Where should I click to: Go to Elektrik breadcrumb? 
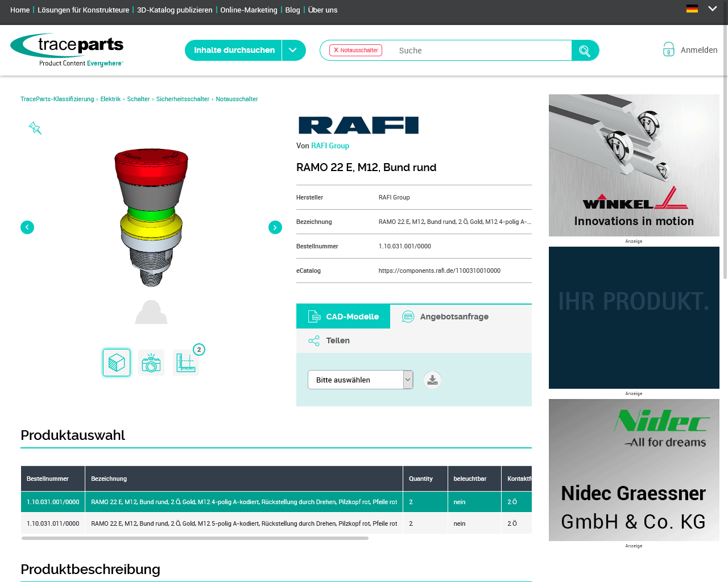[x=110, y=99]
